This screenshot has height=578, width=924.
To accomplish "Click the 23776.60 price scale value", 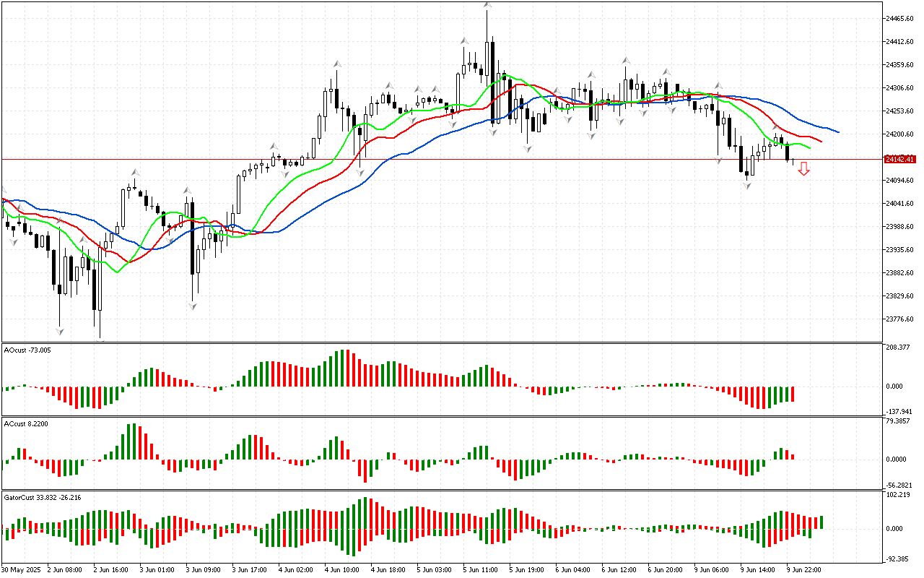I will 900,319.
